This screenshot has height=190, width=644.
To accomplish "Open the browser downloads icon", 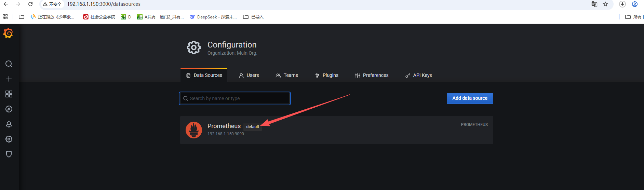I will (622, 4).
